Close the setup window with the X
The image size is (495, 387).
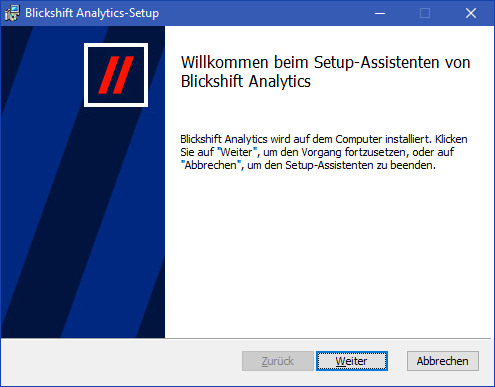point(471,13)
